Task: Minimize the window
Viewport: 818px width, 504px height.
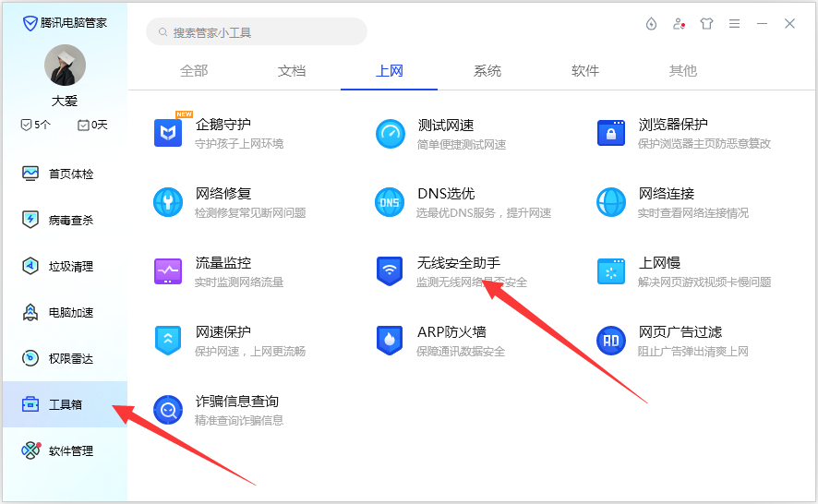Action: click(762, 23)
